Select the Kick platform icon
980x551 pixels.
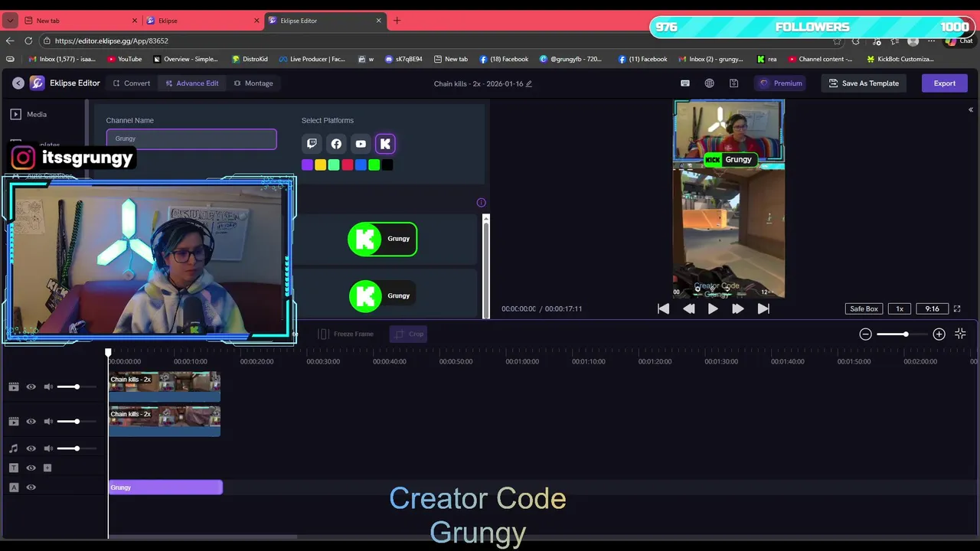coord(385,143)
